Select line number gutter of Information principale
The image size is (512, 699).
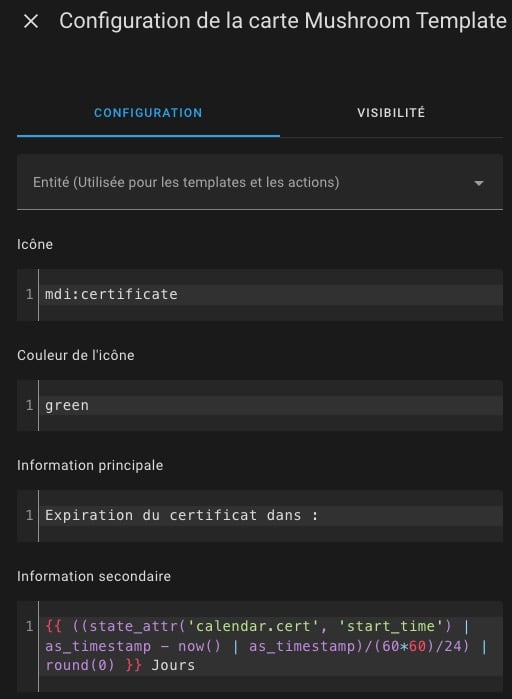pos(29,515)
